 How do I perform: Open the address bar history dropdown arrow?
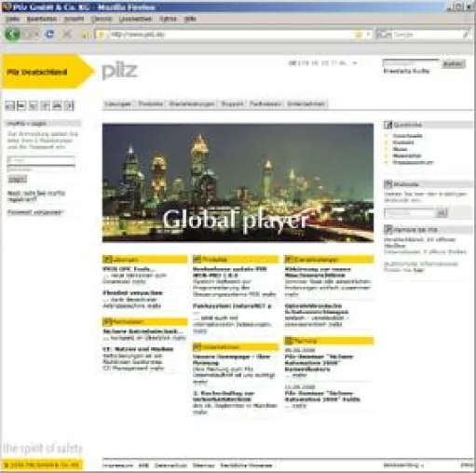click(368, 34)
